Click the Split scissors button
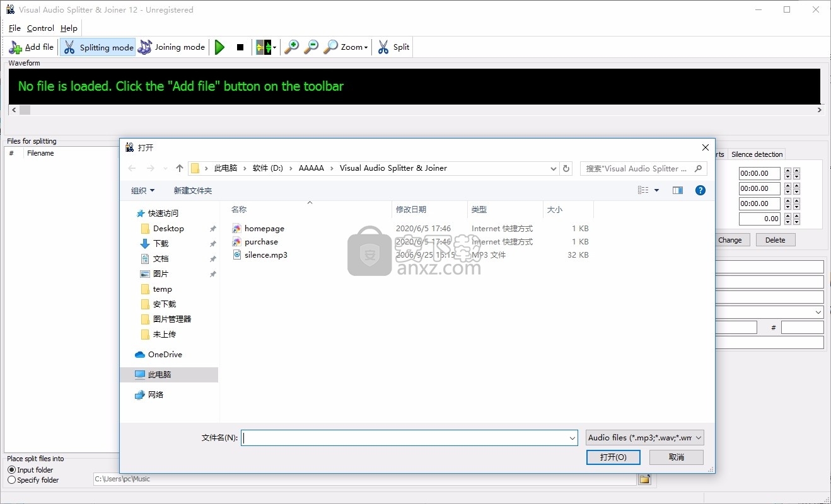This screenshot has height=504, width=831. (x=393, y=47)
